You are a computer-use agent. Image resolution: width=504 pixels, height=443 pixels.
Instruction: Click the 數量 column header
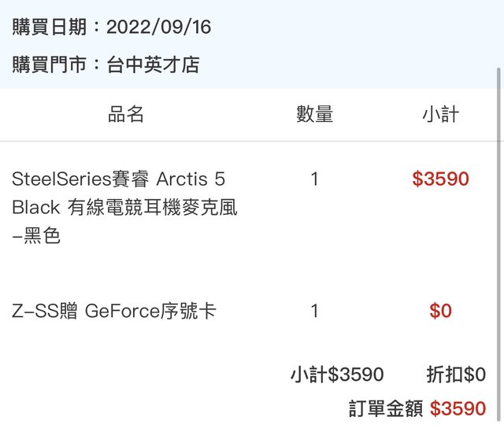pos(315,114)
